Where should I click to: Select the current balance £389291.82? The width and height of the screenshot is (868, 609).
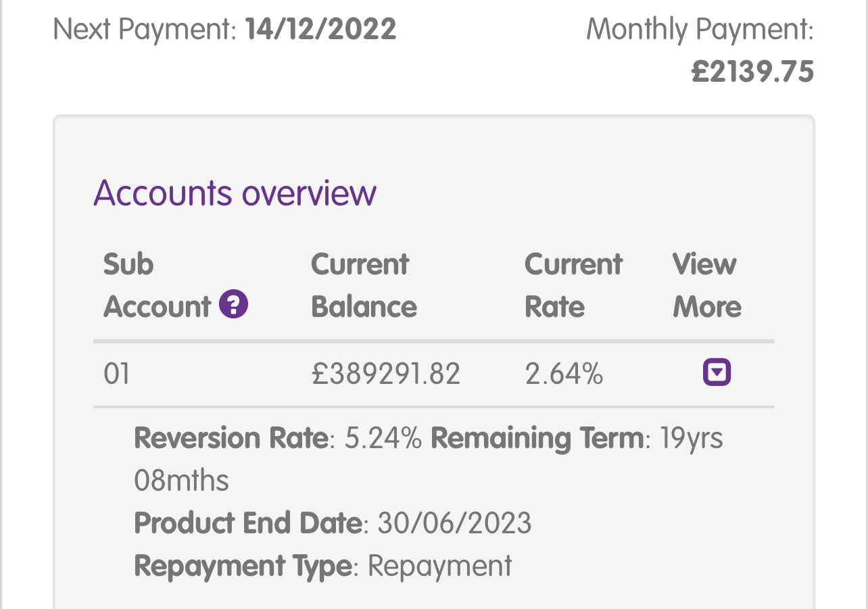point(385,374)
